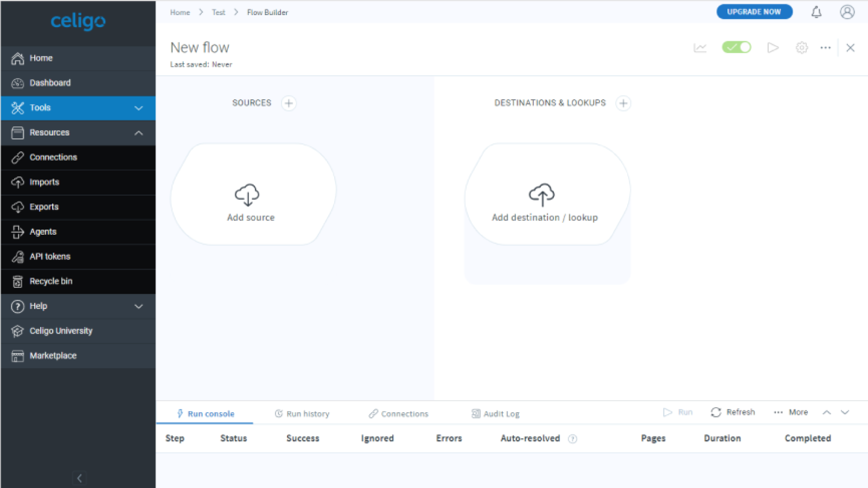Switch to the Run console tab

click(205, 414)
